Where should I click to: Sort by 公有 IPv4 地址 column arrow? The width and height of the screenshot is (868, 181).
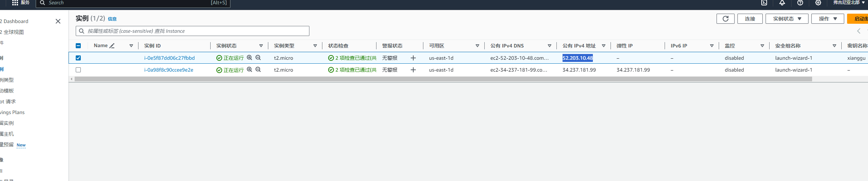[x=604, y=46]
